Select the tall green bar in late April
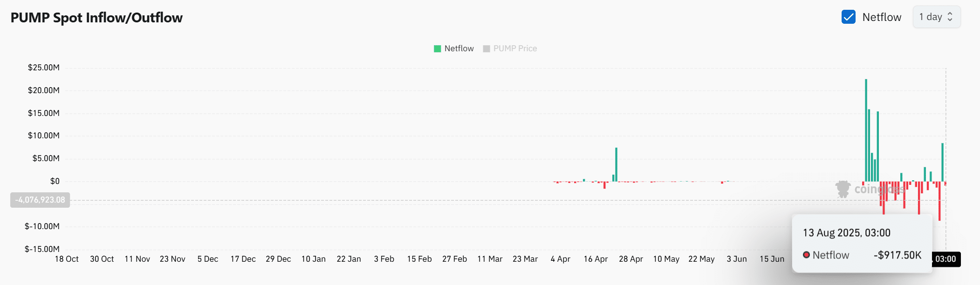This screenshot has width=980, height=285. click(x=616, y=164)
